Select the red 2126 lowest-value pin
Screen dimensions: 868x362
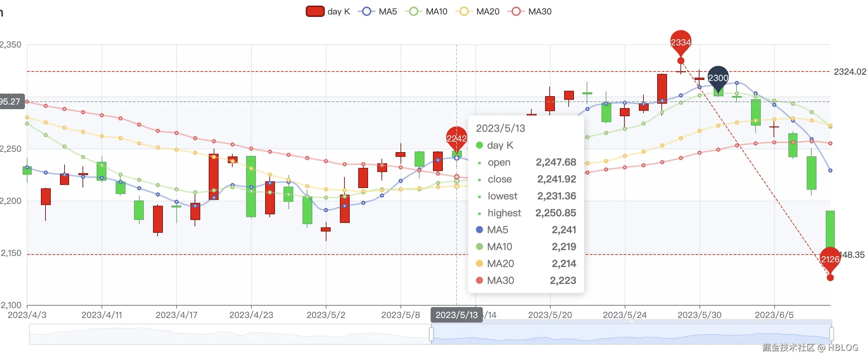coord(830,260)
